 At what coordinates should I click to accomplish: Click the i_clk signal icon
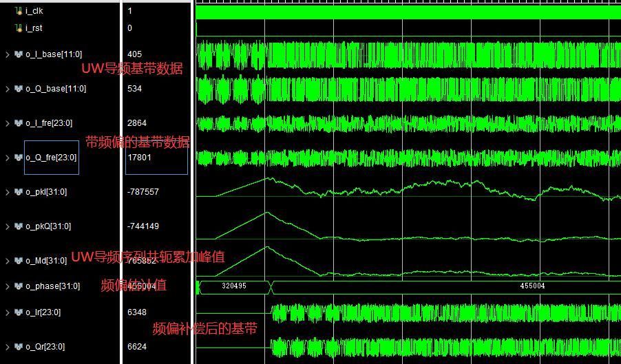point(18,11)
